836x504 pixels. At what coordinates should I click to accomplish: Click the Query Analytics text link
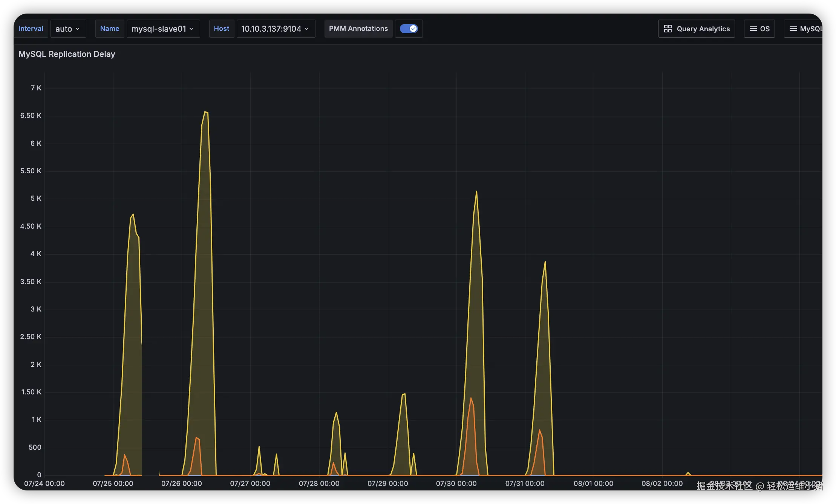point(703,29)
